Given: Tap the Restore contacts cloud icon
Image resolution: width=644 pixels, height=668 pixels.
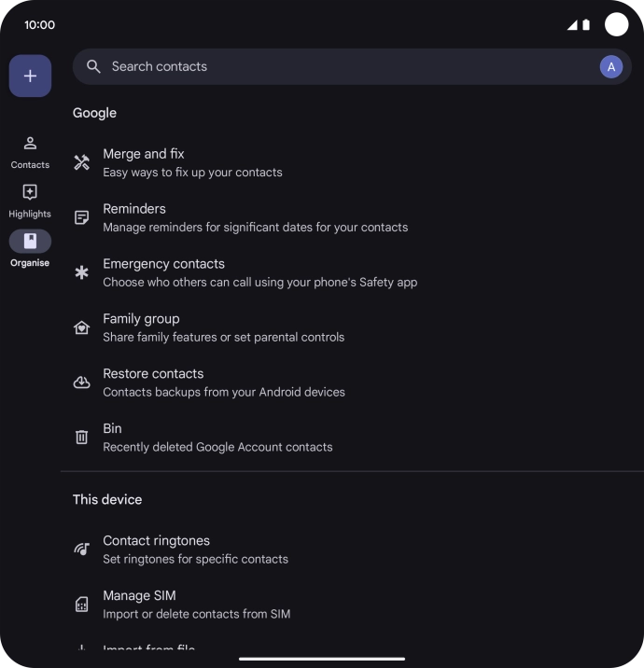Looking at the screenshot, I should pos(82,383).
